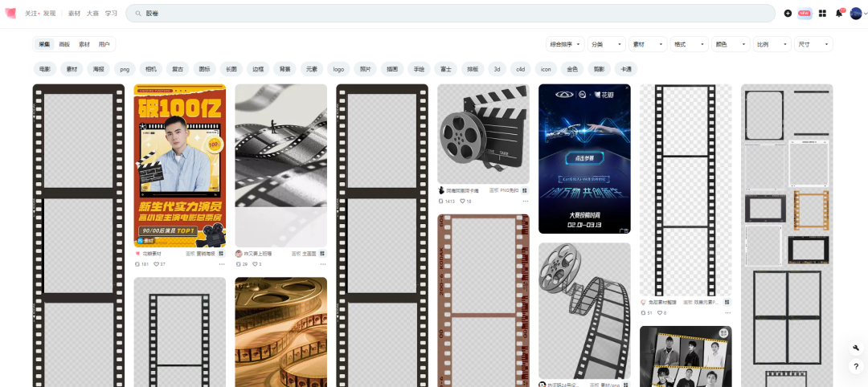Click board icon beside 营销海报
The height and width of the screenshot is (387, 868).
tap(222, 253)
